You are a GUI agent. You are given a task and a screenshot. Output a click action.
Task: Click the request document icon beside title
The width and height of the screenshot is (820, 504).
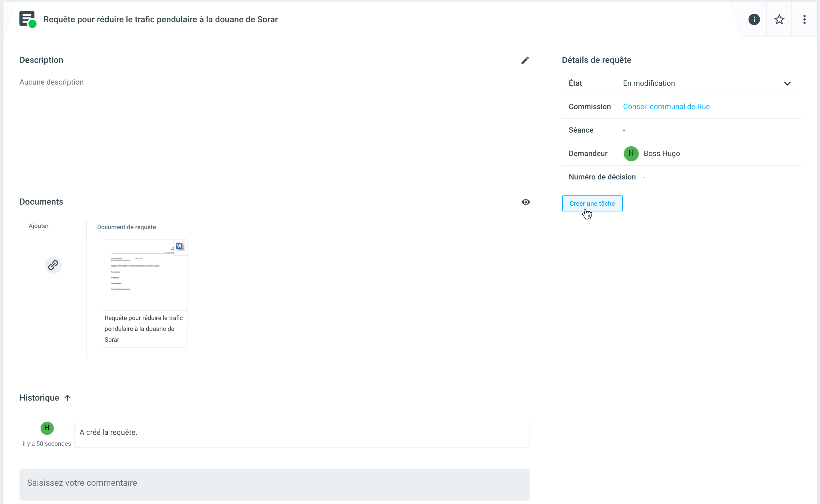(27, 19)
